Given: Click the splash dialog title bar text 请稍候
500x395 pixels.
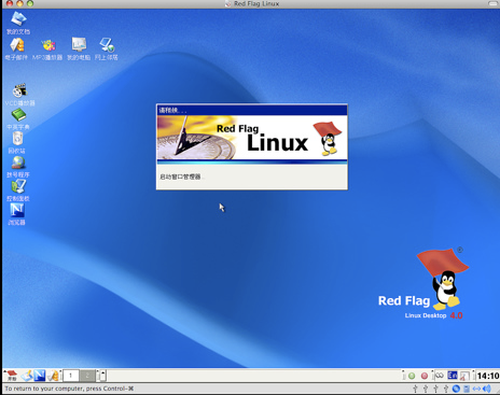Looking at the screenshot, I should point(172,110).
